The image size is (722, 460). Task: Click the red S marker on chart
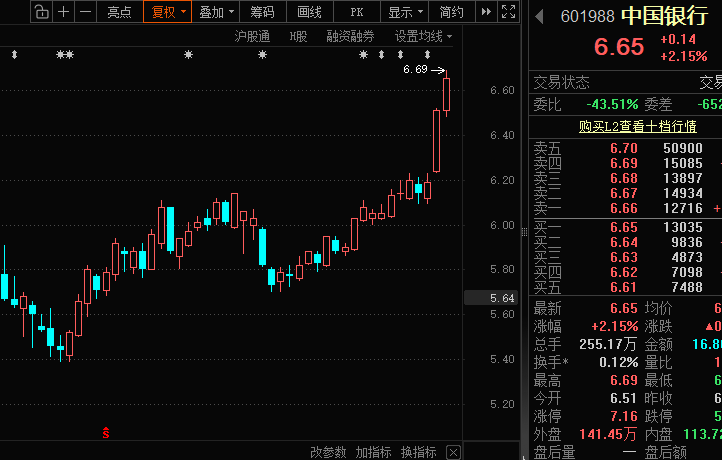pos(106,432)
